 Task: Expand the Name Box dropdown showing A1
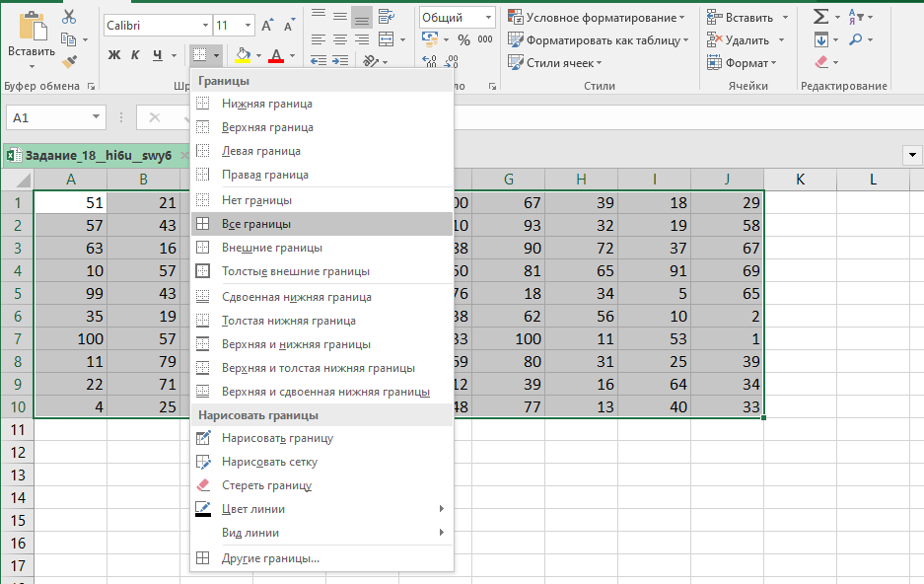pos(97,117)
